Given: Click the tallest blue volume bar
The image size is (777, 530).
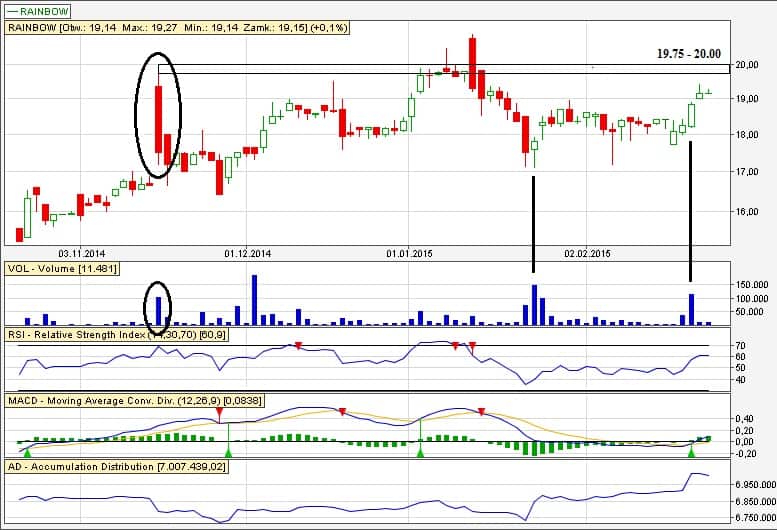Looking at the screenshot, I should (254, 299).
